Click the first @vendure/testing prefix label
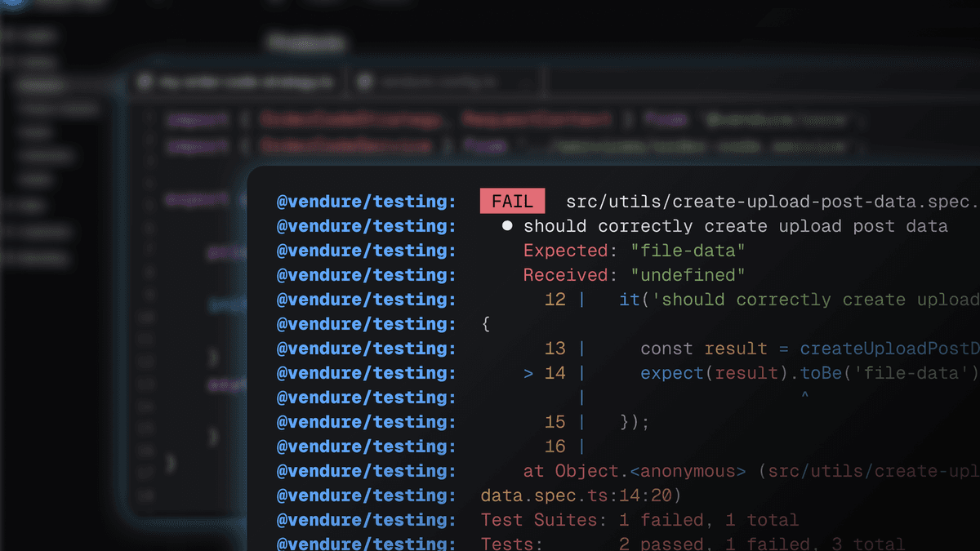Screen dimensions: 980x551 point(367,202)
